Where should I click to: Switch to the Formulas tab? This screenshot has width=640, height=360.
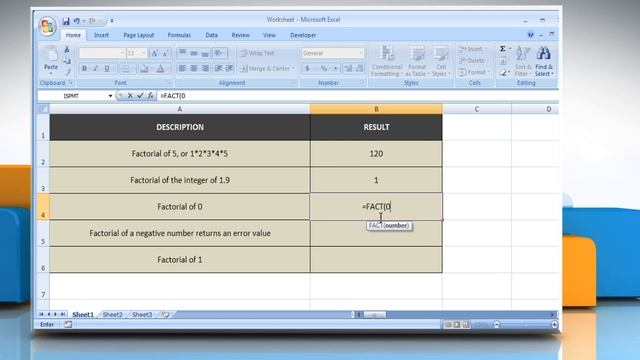[179, 35]
